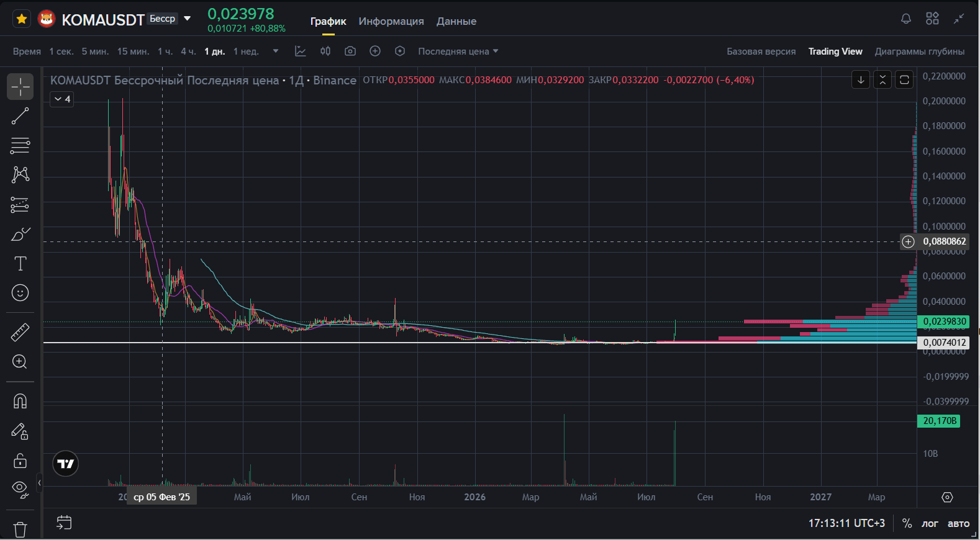Click the circled plus icon in toolbar

click(375, 51)
